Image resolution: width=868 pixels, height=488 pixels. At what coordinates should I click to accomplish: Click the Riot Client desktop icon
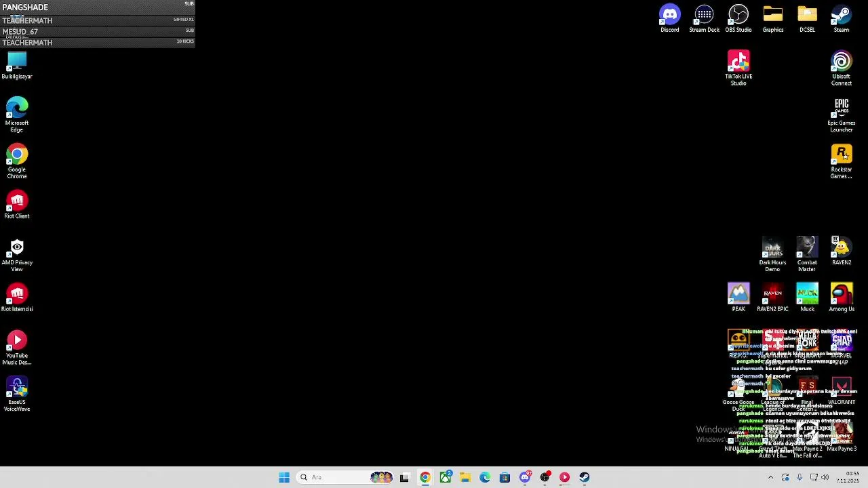pyautogui.click(x=17, y=205)
